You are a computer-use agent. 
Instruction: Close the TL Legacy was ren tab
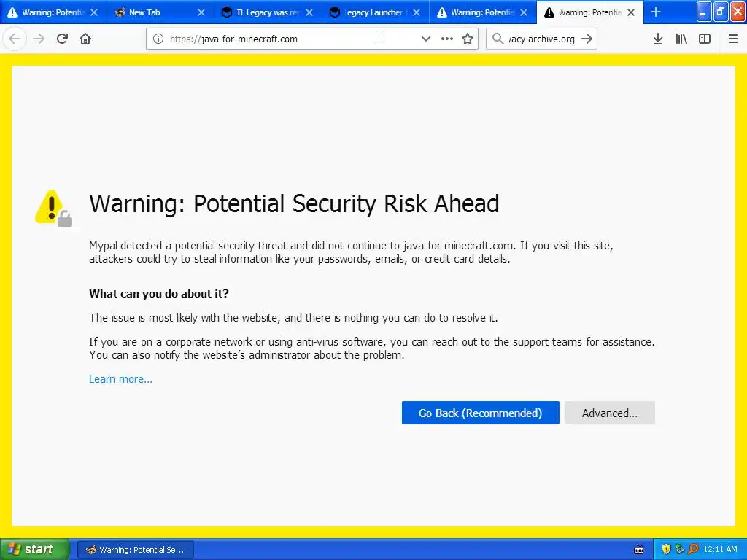[x=309, y=12]
